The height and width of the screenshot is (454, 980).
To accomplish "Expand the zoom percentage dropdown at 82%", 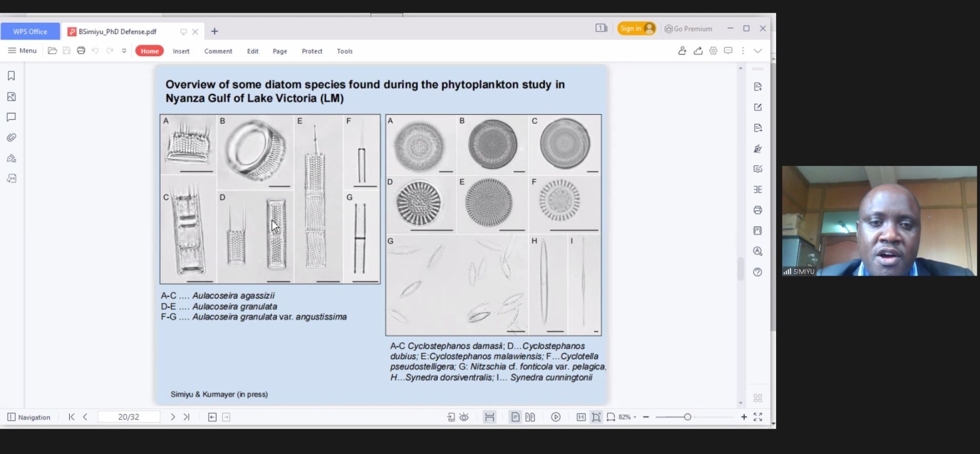I will tap(634, 417).
